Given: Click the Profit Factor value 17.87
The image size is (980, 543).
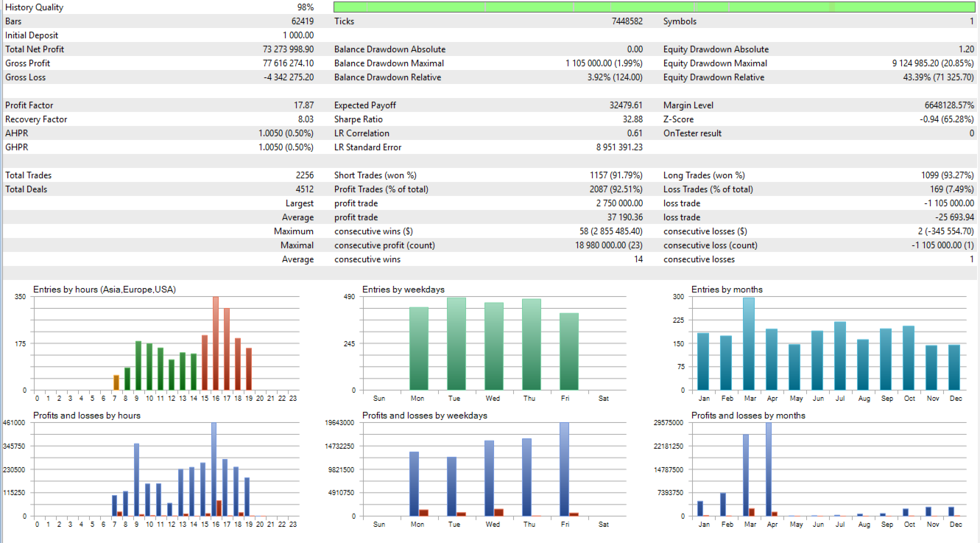Looking at the screenshot, I should 304,105.
